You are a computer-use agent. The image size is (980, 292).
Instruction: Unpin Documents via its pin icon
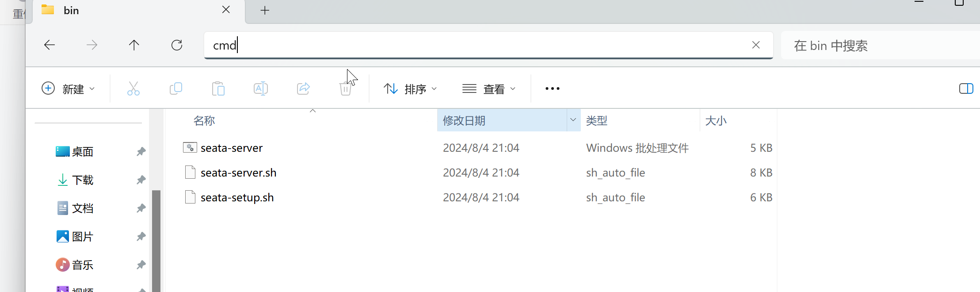coord(141,208)
